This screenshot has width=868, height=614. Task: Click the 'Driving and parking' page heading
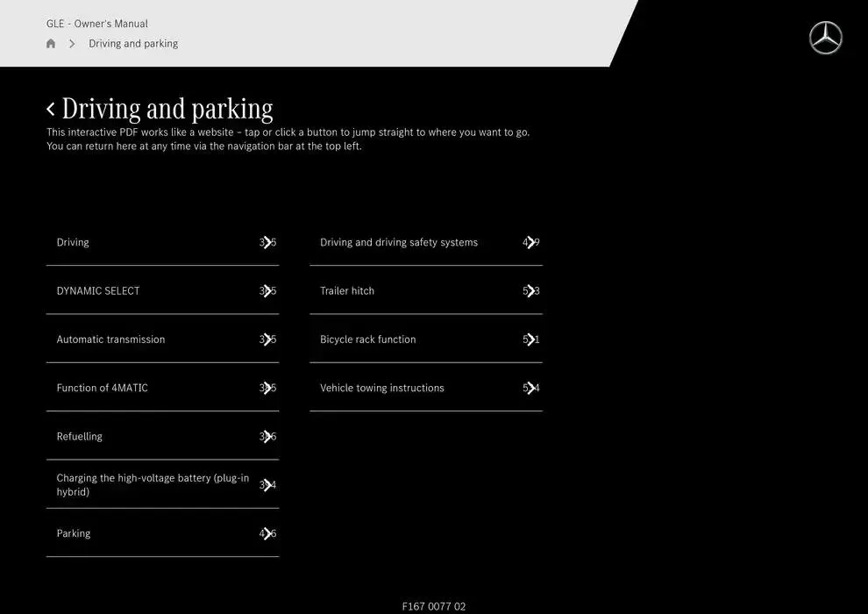pyautogui.click(x=167, y=109)
